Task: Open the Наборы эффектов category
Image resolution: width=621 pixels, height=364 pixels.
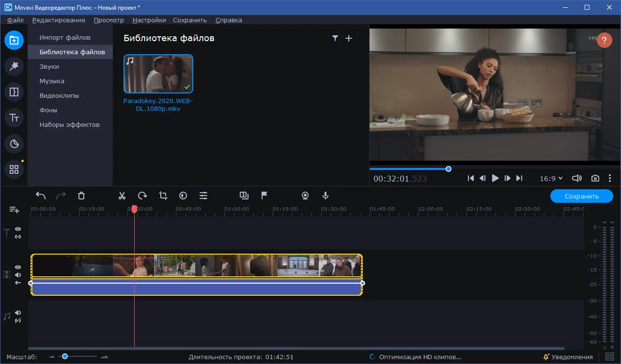Action: [70, 124]
